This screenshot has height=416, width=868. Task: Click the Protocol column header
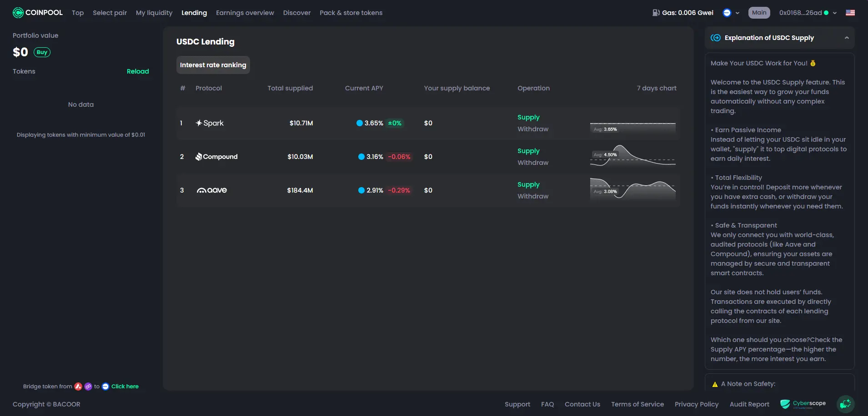tap(209, 88)
